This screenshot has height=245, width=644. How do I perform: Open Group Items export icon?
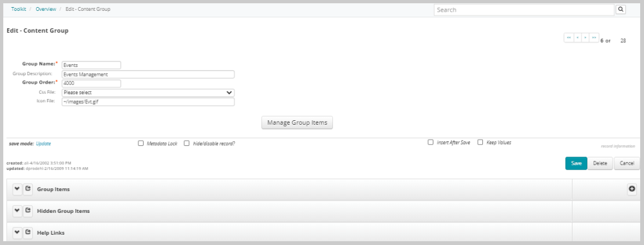point(28,189)
